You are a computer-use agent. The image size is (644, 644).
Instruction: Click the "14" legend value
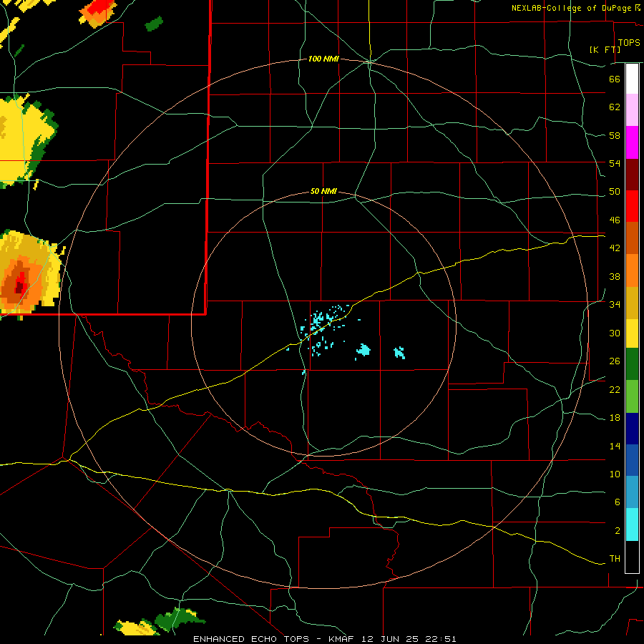click(615, 446)
